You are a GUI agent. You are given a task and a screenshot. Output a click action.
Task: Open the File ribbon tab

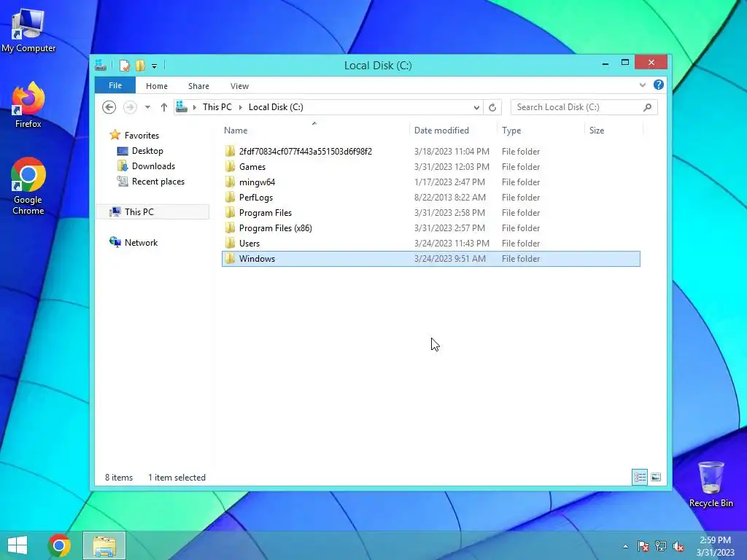pos(115,86)
